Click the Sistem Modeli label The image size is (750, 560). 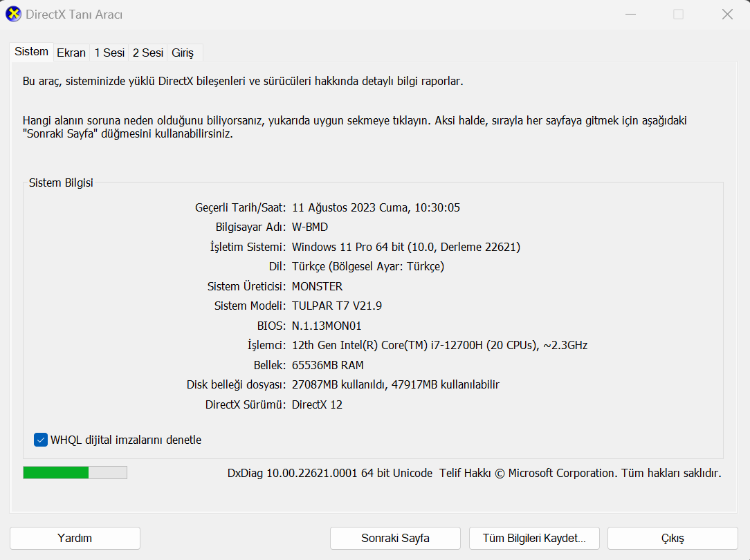[x=250, y=306]
